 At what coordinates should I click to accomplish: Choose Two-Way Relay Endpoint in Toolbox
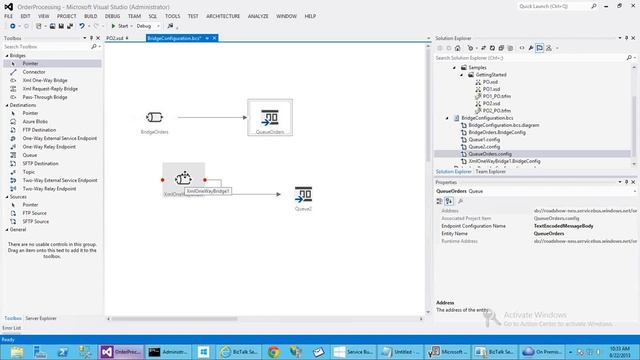[x=49, y=189]
